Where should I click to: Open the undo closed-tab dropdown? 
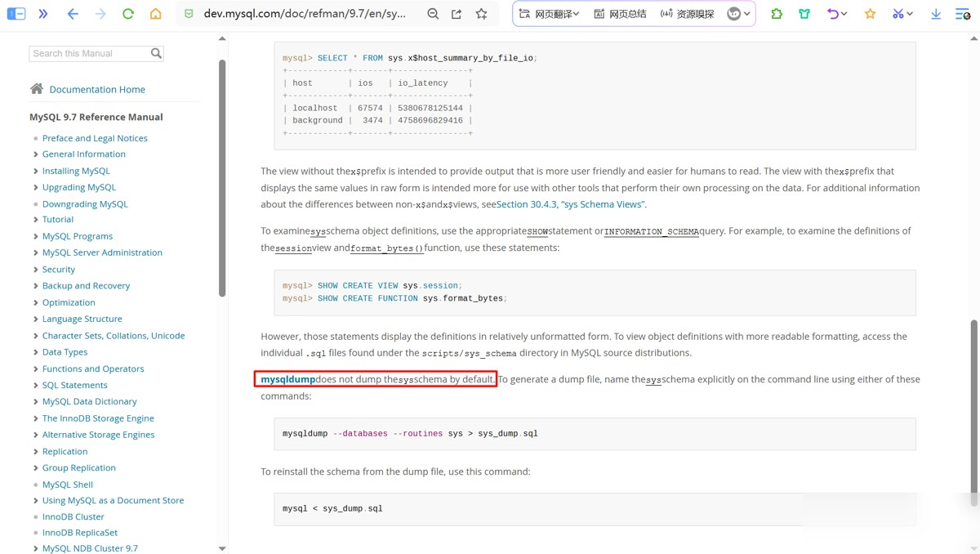point(837,14)
